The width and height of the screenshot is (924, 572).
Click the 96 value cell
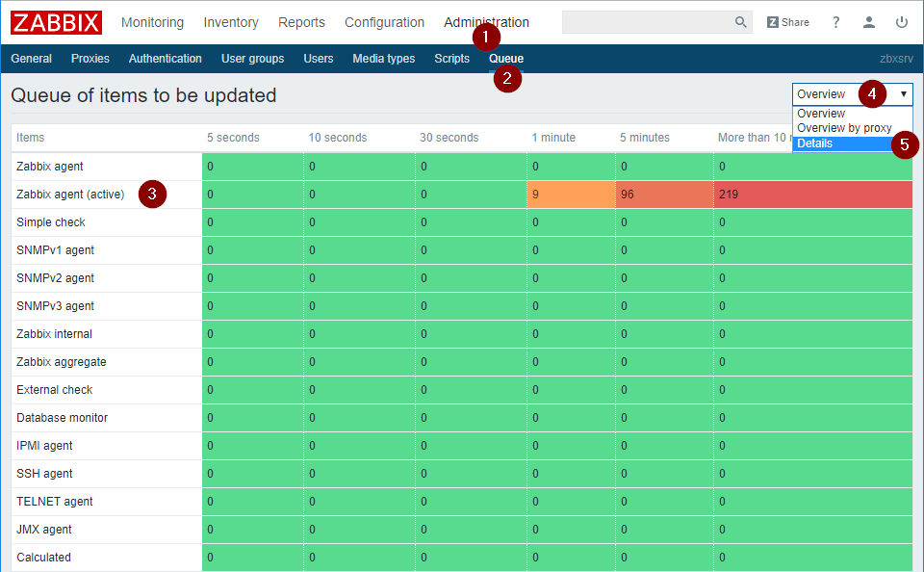coord(627,195)
